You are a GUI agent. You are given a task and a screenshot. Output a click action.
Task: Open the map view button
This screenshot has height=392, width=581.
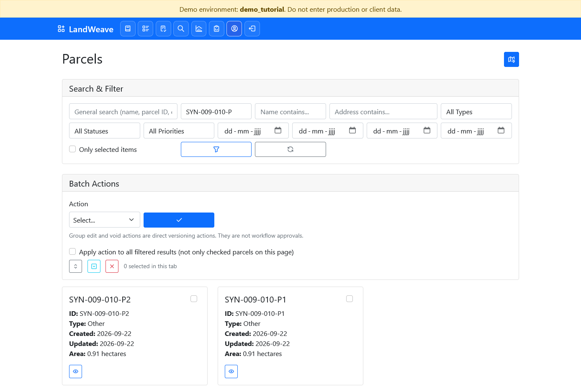pyautogui.click(x=512, y=59)
